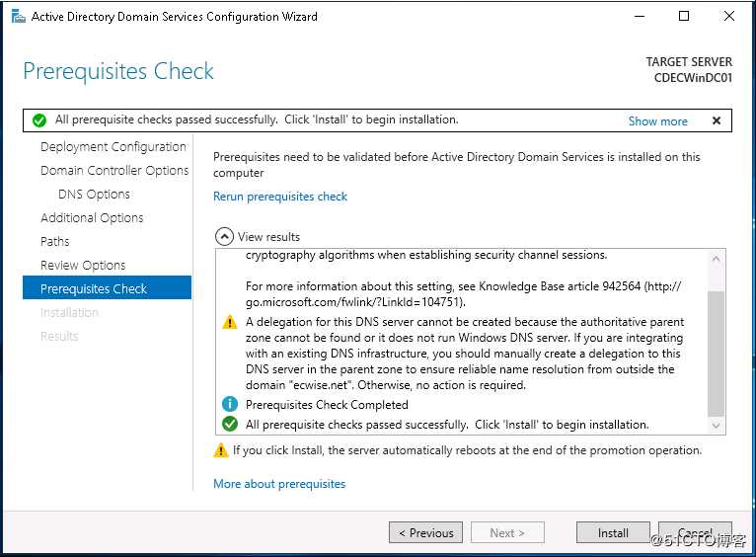Click the blue info icon for Check Completed

(x=230, y=404)
